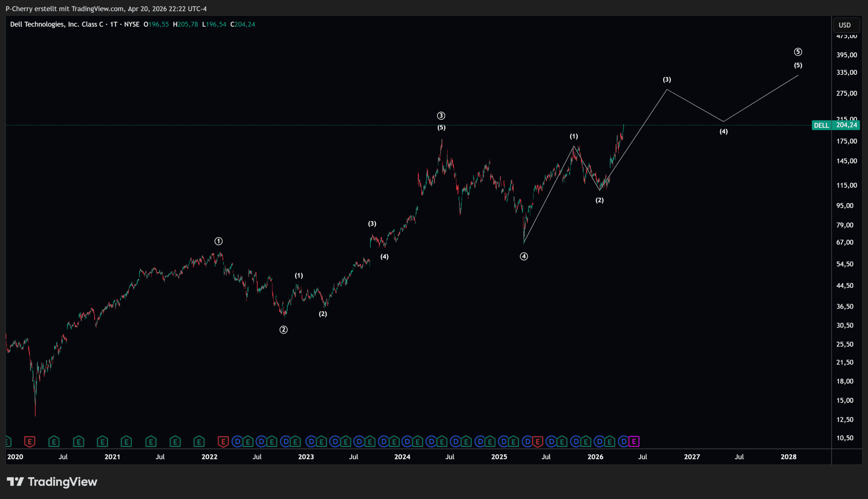Select the projected (3) wave label
The width and height of the screenshot is (868, 499).
pos(667,80)
